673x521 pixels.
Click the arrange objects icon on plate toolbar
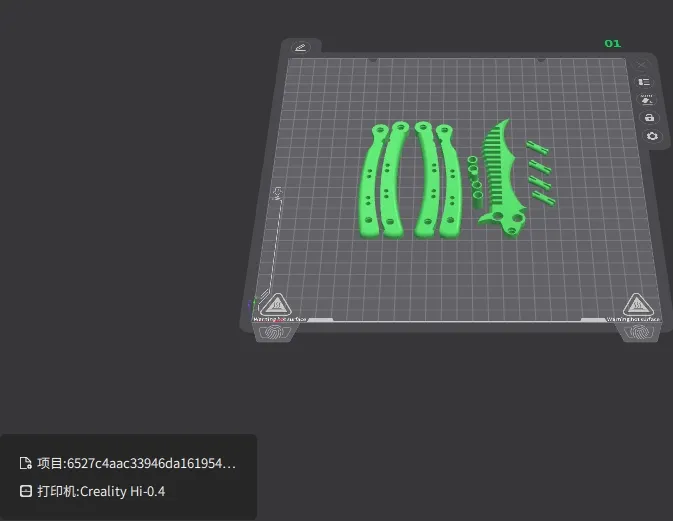pyautogui.click(x=644, y=82)
